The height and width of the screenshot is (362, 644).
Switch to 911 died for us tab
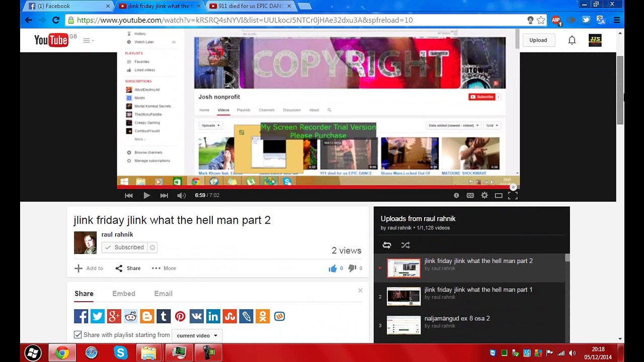(x=251, y=6)
